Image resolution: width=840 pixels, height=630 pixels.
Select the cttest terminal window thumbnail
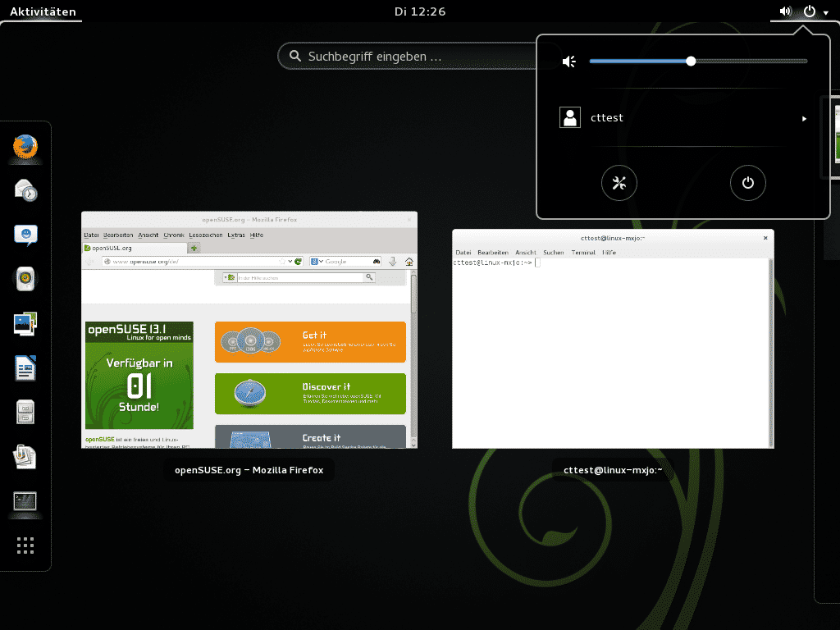(613, 339)
